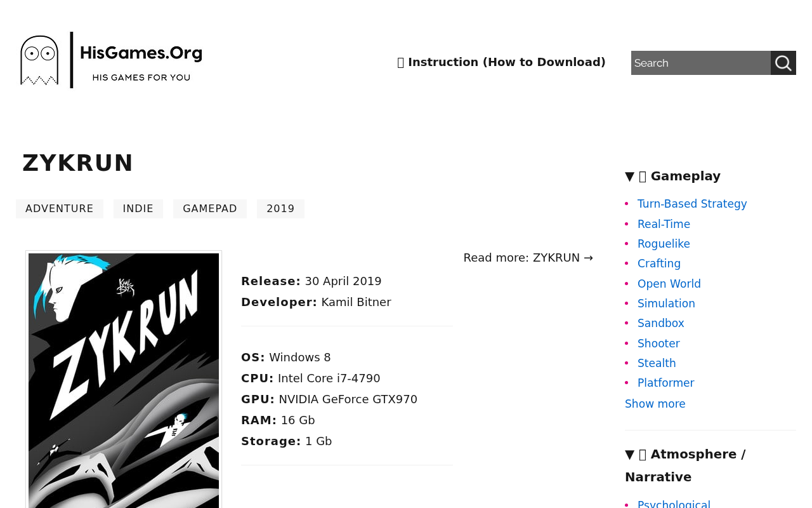
Task: Open Instruction (How to Download) page
Action: click(x=501, y=62)
